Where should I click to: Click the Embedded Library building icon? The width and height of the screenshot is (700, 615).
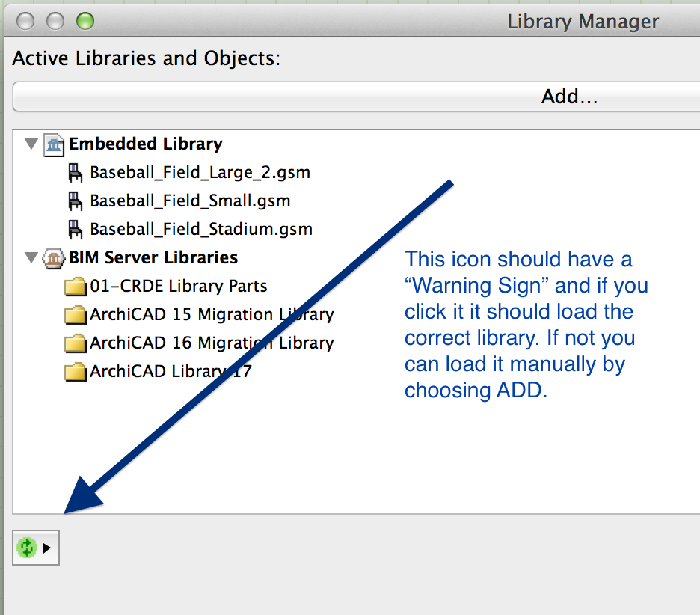[x=54, y=144]
